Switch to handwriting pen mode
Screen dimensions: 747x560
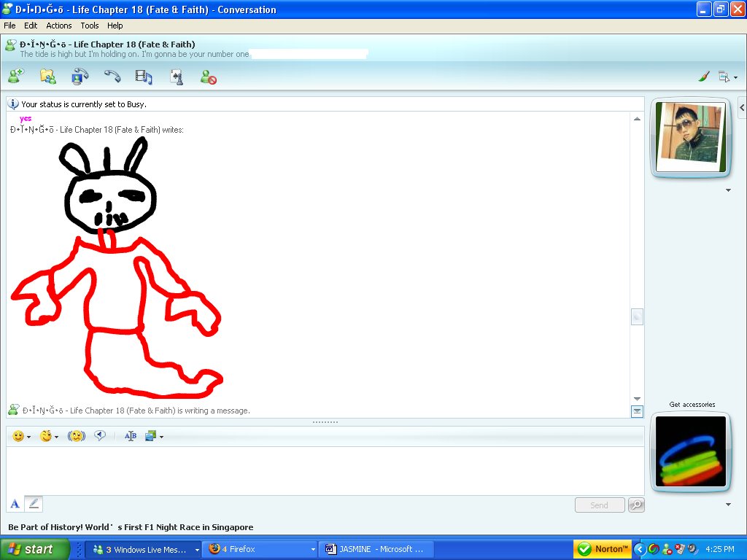coord(34,504)
